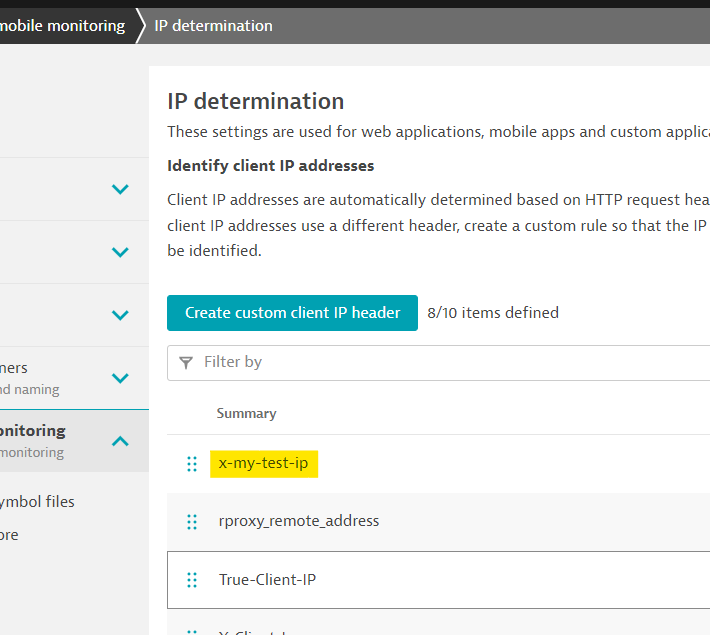This screenshot has height=635, width=710.
Task: Go to mobile monitoring breadcrumb
Action: 62,25
